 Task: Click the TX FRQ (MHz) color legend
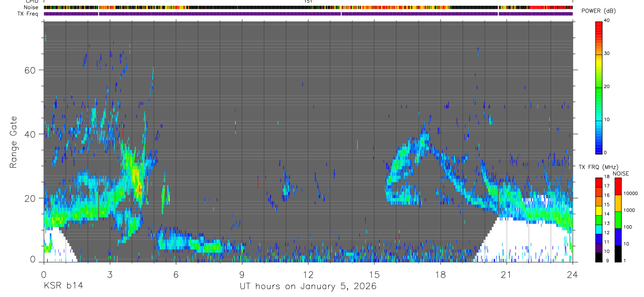[x=599, y=220]
